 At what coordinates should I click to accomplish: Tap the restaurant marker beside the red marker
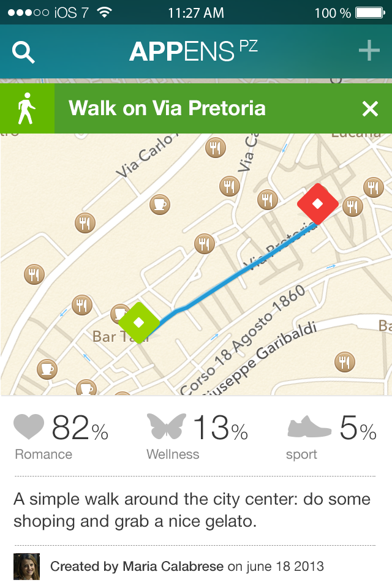point(352,206)
